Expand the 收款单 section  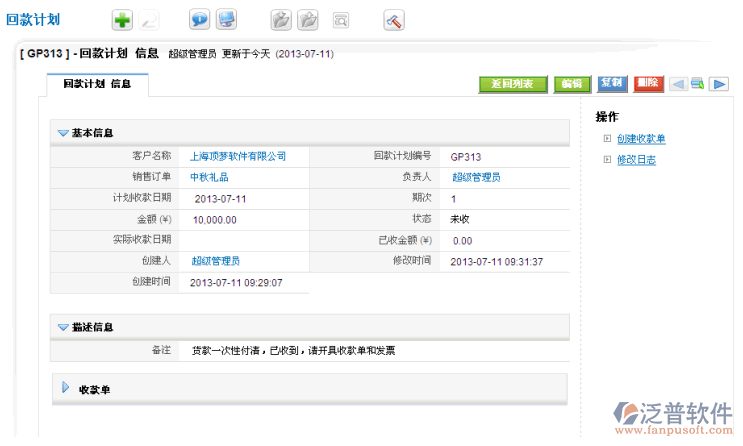(66, 388)
